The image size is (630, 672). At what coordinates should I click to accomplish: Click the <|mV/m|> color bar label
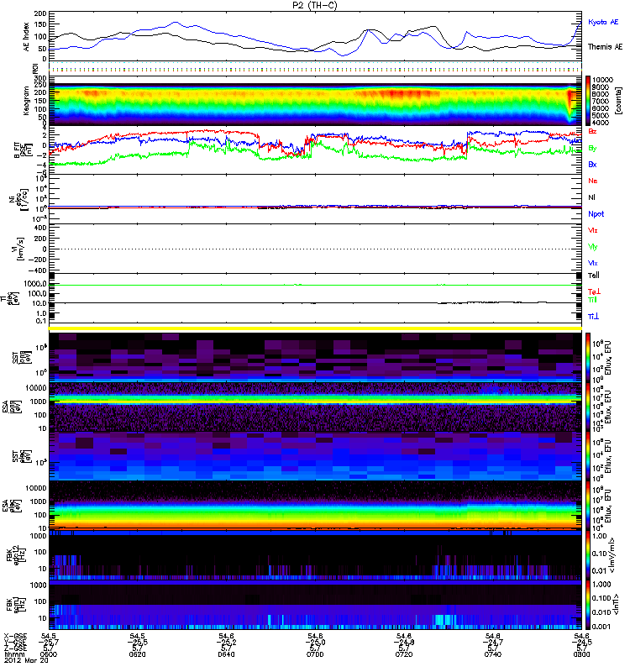tap(613, 555)
